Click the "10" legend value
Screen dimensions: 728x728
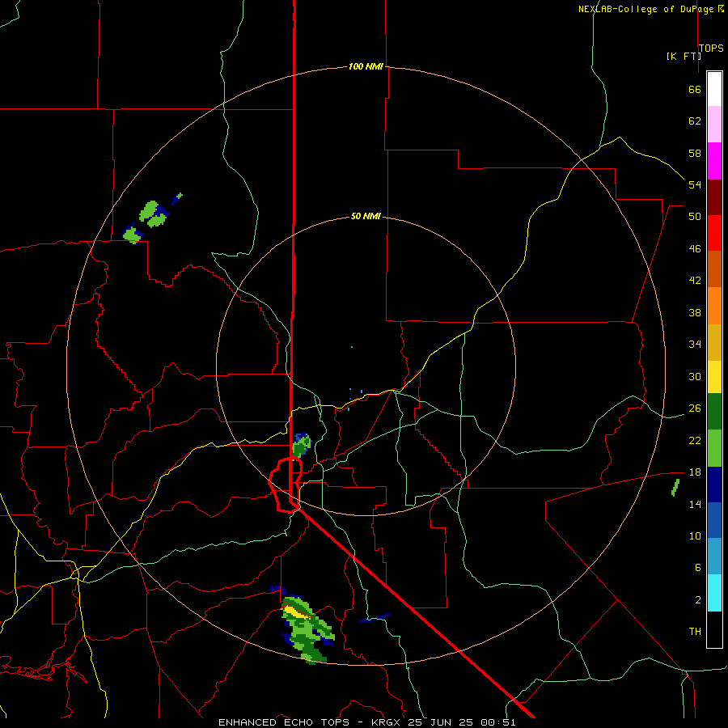click(695, 536)
